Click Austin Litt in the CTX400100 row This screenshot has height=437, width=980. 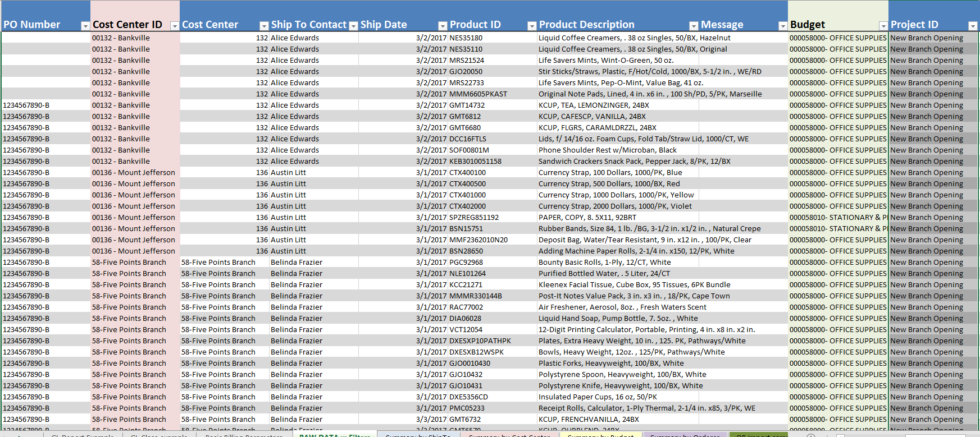[x=288, y=173]
